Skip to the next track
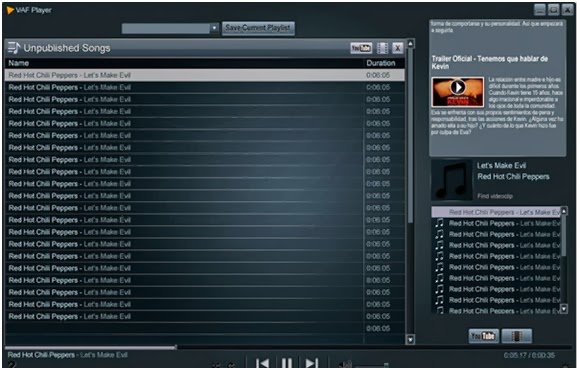This screenshot has height=370, width=580. click(x=312, y=363)
